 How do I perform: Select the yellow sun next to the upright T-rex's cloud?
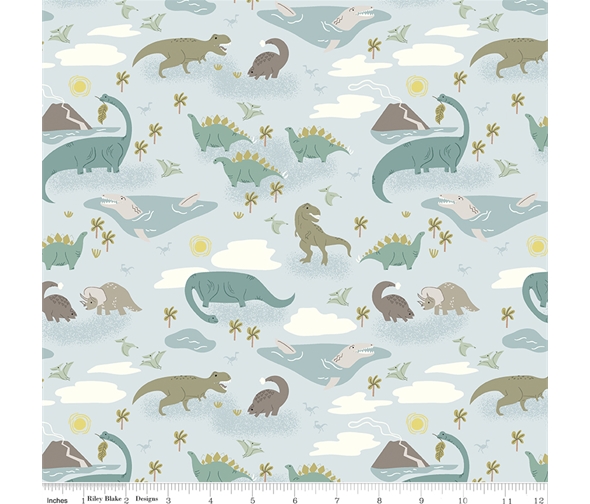tap(199, 246)
